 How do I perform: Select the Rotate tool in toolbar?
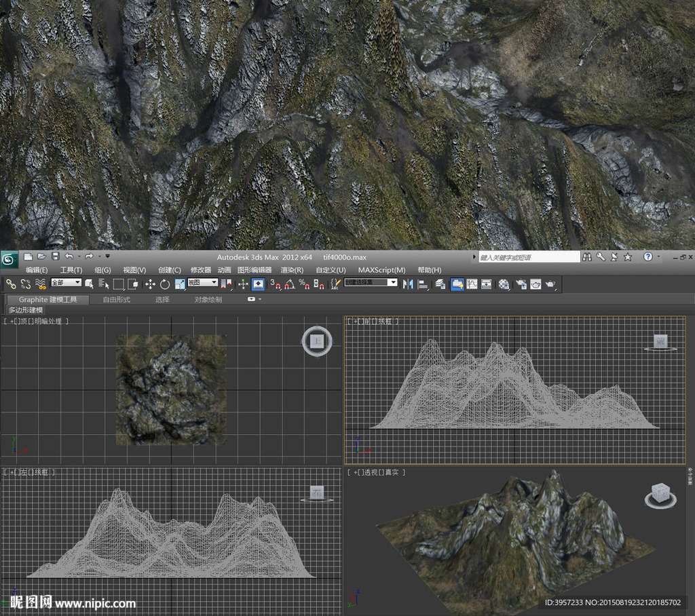tap(165, 284)
